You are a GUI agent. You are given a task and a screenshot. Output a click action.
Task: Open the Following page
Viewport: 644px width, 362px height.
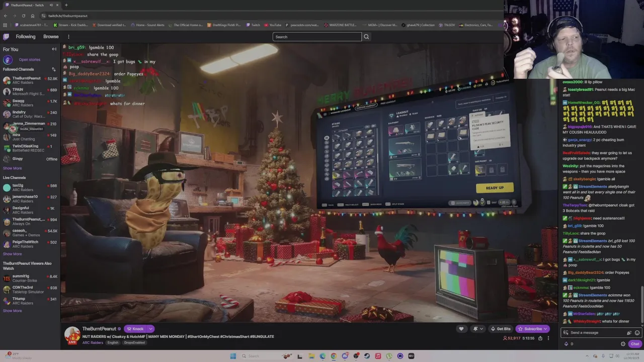click(26, 37)
